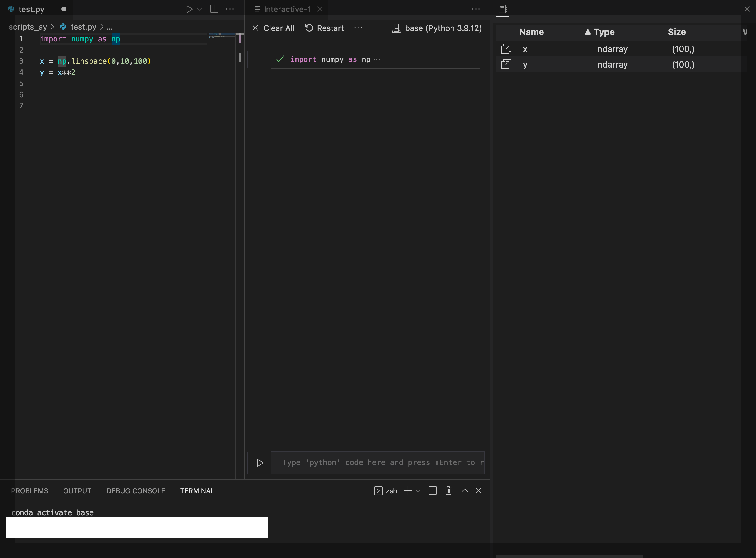Open new terminal profile dropdown chevron
This screenshot has width=756, height=558.
click(x=418, y=491)
